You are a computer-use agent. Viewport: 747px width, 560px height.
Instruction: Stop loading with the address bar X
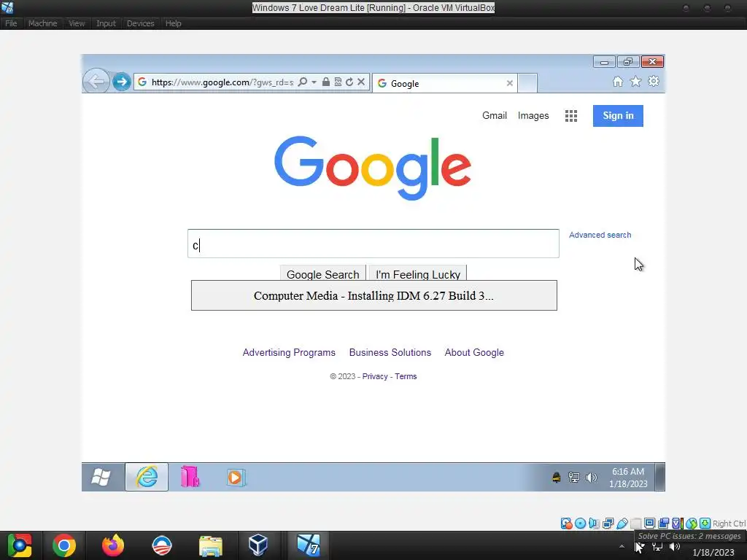361,82
